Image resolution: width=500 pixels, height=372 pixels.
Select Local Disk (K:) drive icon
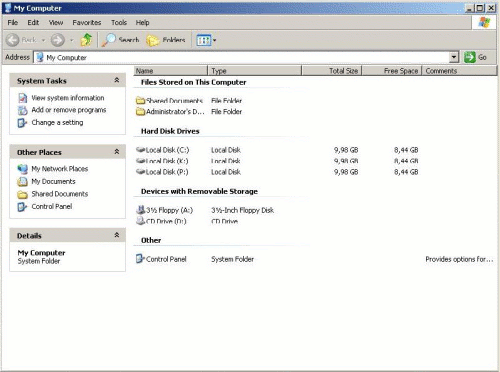click(140, 161)
